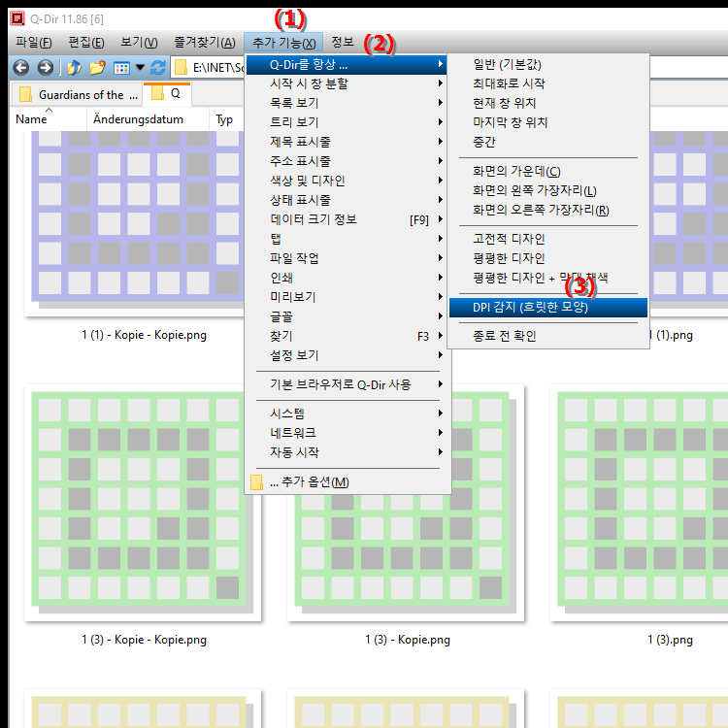The width and height of the screenshot is (728, 728).
Task: Click the new folder icon with star
Action: click(97, 68)
